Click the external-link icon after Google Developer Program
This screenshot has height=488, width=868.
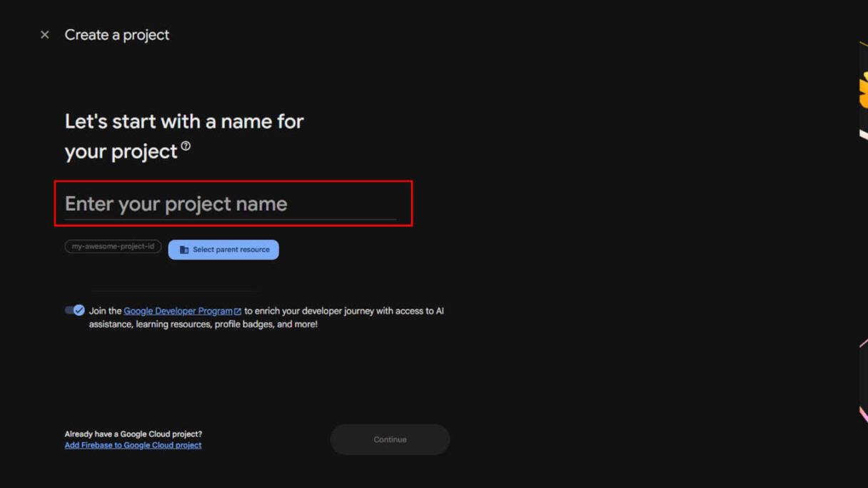236,310
